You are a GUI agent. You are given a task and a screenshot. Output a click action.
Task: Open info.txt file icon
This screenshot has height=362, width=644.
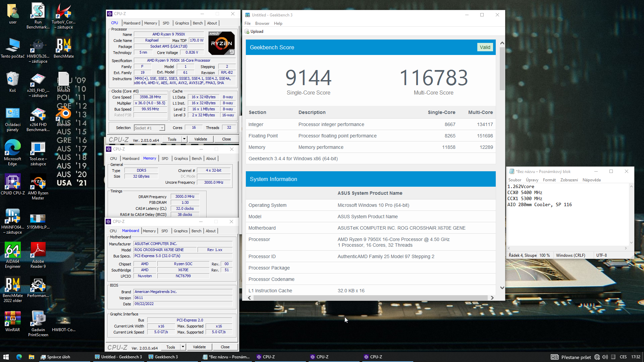click(63, 82)
